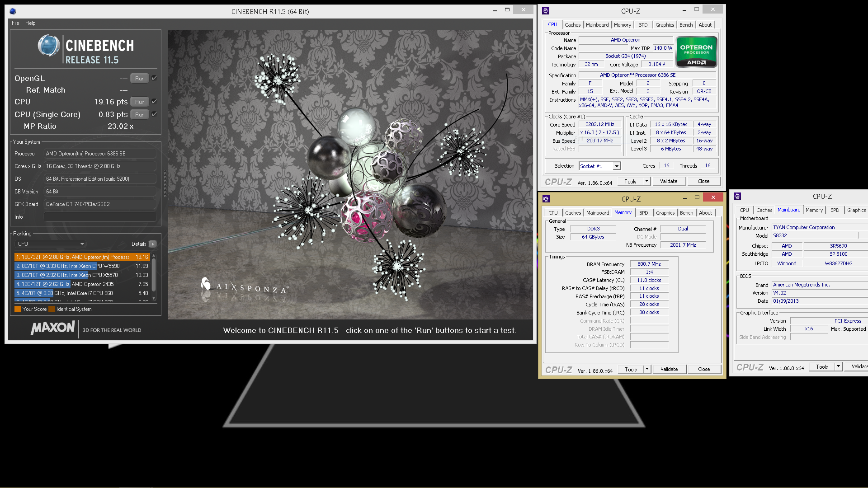Click the panel splitter handle beside System info
Image resolution: width=868 pixels, height=488 pixels.
(165, 184)
